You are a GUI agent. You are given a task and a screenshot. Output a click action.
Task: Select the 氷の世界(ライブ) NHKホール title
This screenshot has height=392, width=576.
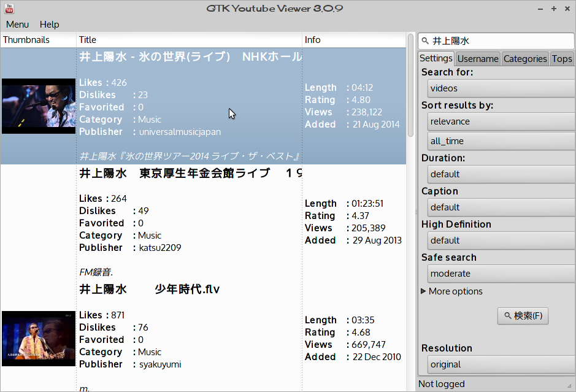click(190, 57)
